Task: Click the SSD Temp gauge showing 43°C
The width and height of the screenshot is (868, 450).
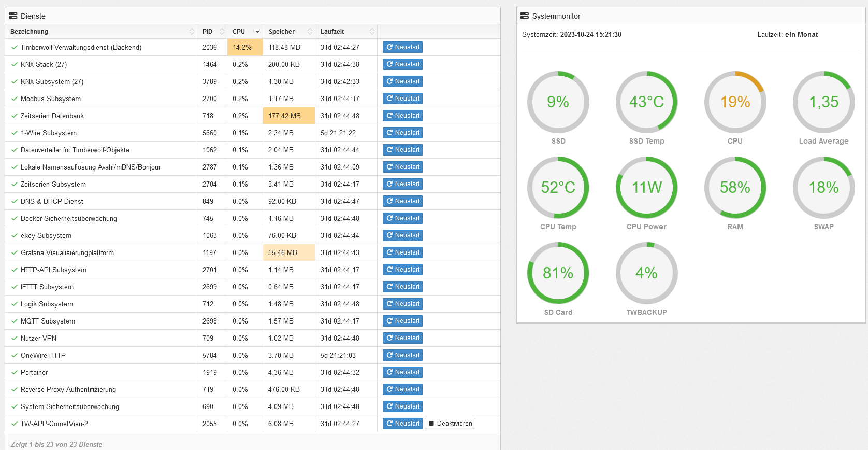Action: pos(647,102)
